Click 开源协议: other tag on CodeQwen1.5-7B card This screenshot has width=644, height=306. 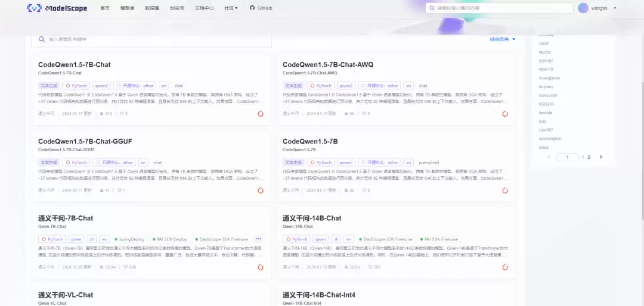379,163
